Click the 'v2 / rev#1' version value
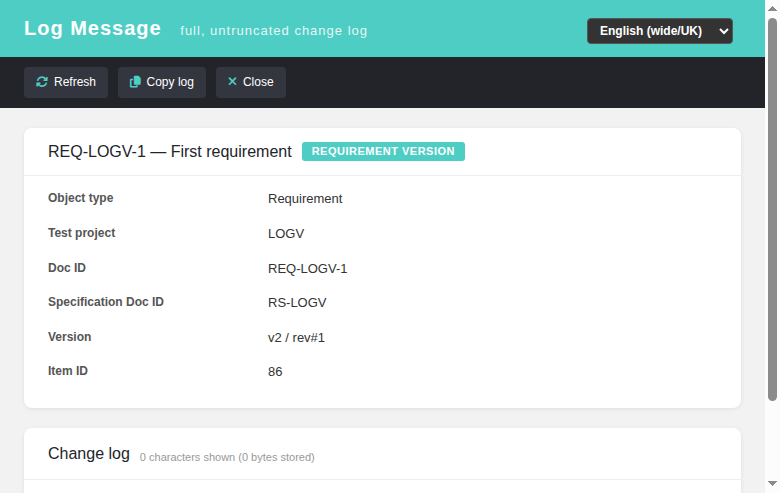The height and width of the screenshot is (493, 780). click(296, 338)
